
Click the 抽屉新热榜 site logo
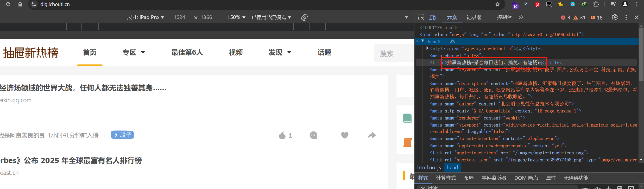[31, 53]
